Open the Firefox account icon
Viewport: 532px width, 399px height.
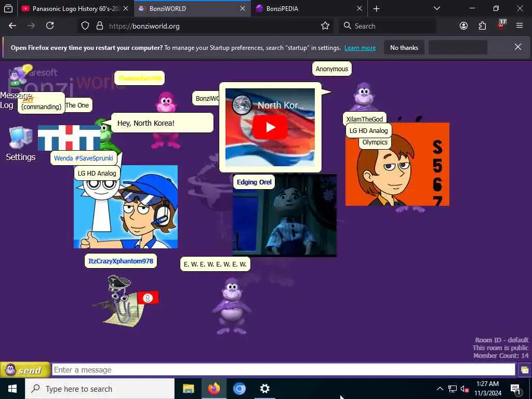coord(463,26)
